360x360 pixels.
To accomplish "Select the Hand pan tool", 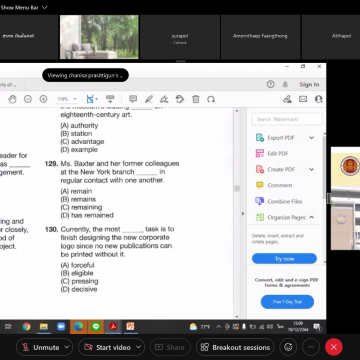I will [x=12, y=99].
